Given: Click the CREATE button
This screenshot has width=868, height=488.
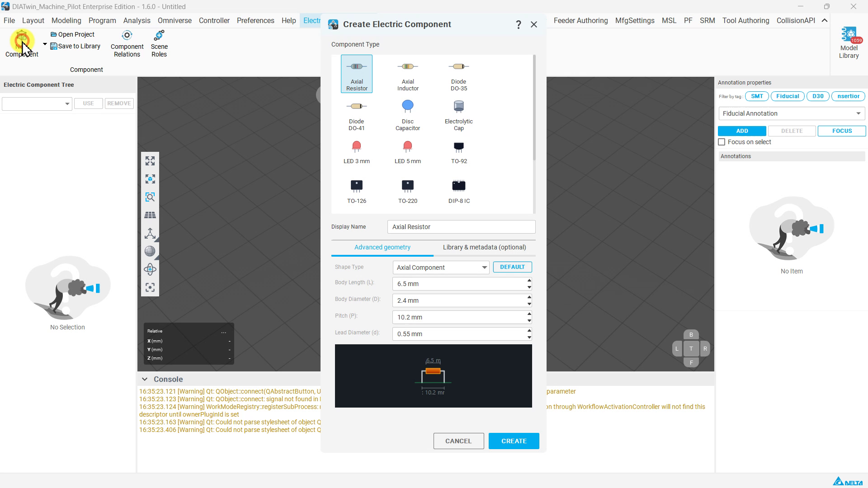Looking at the screenshot, I should tap(514, 441).
